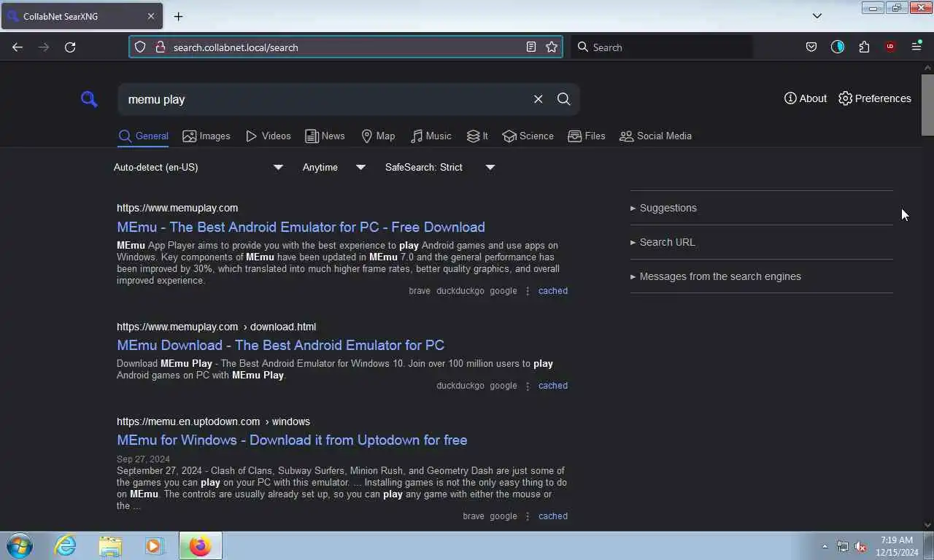Open Windows Explorer from taskbar
Viewport: 934px width, 560px height.
[x=110, y=545]
